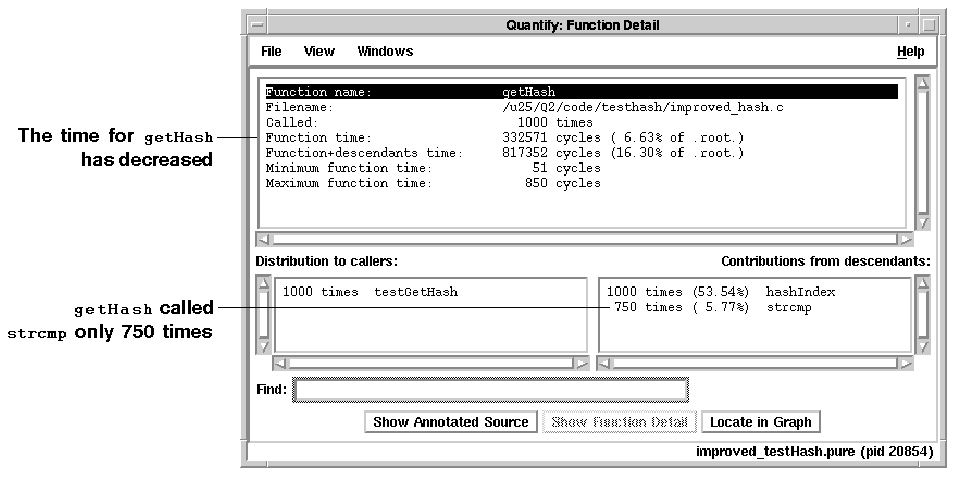Click the callers list vertical scrollbar track
The image size is (960, 478).
click(x=263, y=315)
